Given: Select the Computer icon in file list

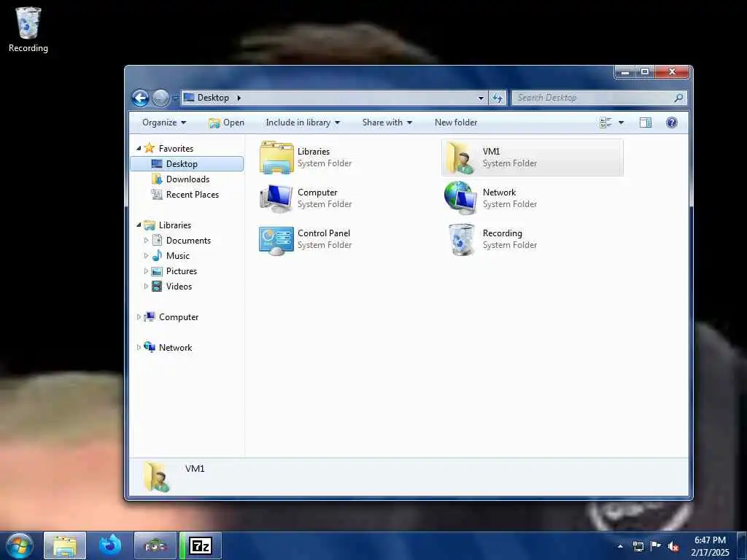Looking at the screenshot, I should pos(276,198).
